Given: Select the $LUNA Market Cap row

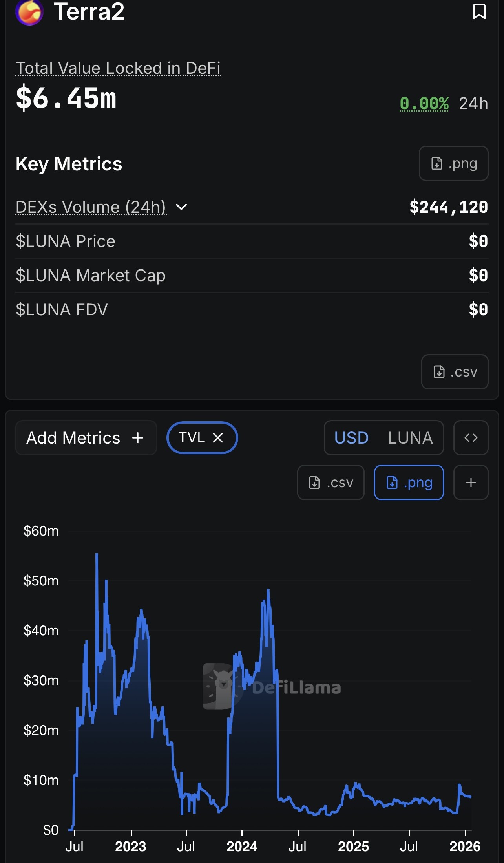Looking at the screenshot, I should (x=252, y=275).
